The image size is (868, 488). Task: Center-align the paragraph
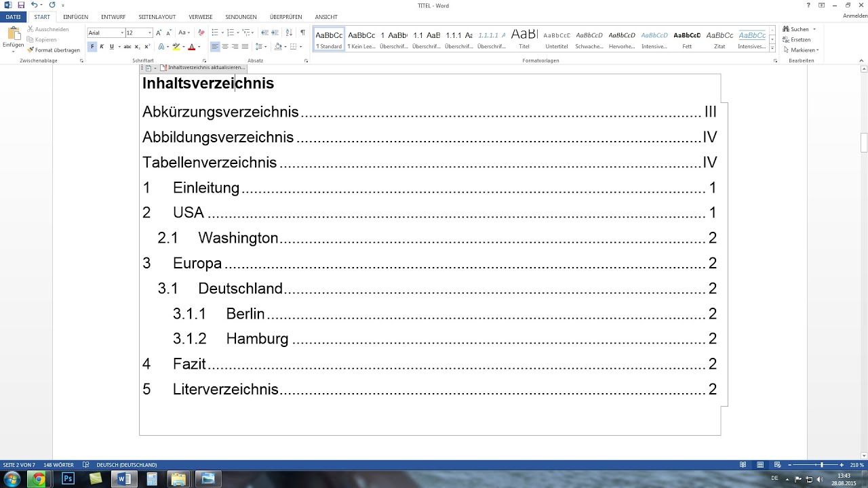225,47
